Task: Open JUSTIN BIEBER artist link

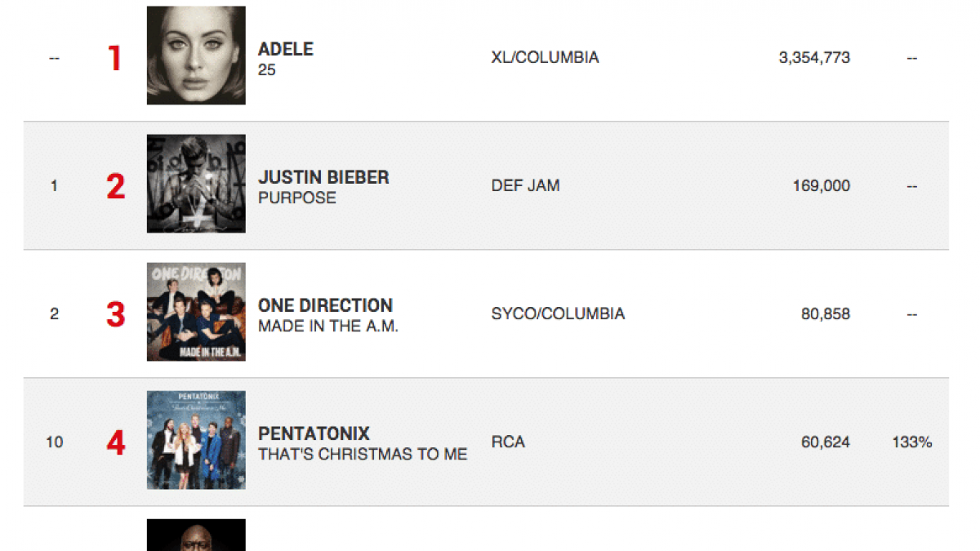Action: pyautogui.click(x=323, y=177)
